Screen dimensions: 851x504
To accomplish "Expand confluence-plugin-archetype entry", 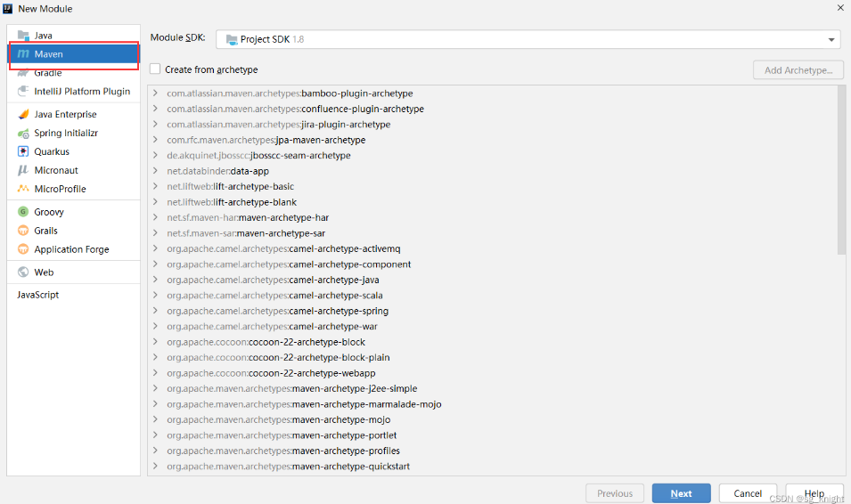I will [155, 109].
